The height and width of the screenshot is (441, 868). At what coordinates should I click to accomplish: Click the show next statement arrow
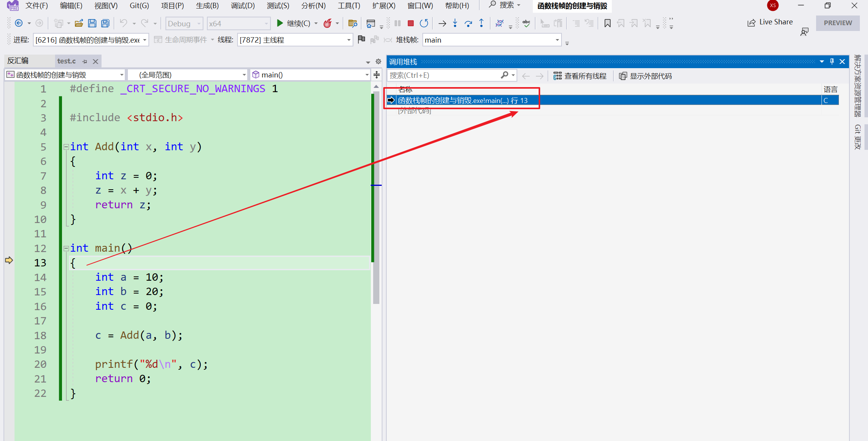click(442, 24)
